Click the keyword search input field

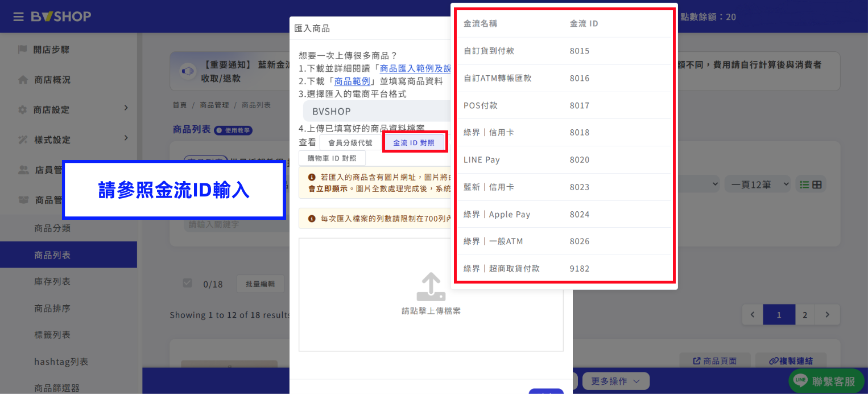point(236,224)
